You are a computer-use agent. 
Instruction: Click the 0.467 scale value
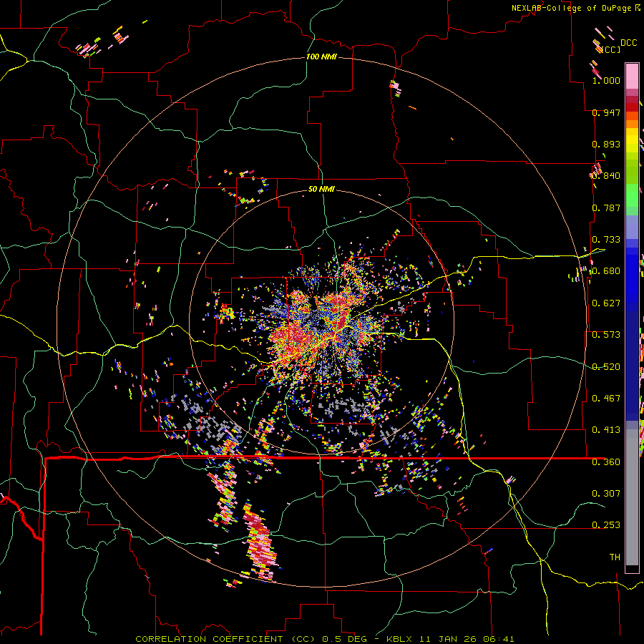click(606, 399)
